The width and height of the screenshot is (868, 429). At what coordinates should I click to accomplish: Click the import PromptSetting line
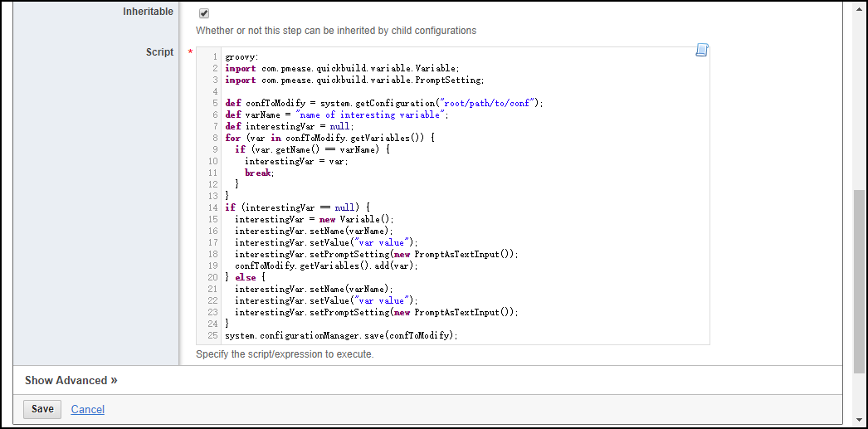(x=354, y=80)
